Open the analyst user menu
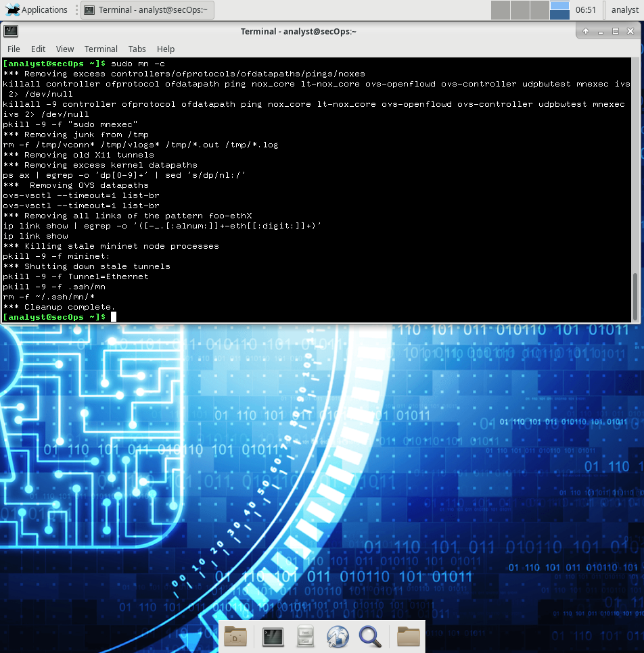 pyautogui.click(x=625, y=10)
